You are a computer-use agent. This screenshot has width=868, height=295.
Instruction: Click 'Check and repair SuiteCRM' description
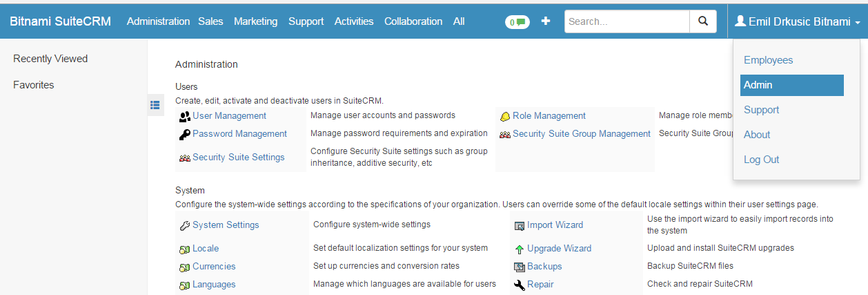tap(700, 284)
